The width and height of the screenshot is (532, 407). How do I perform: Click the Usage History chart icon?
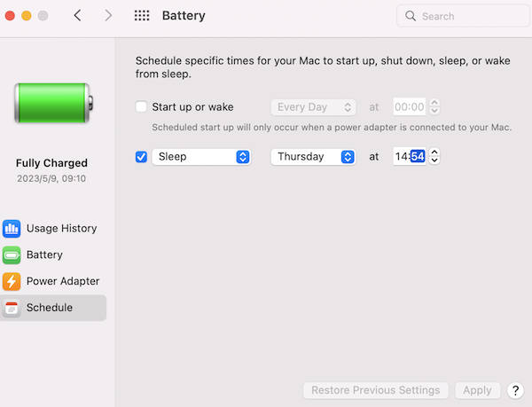click(12, 228)
